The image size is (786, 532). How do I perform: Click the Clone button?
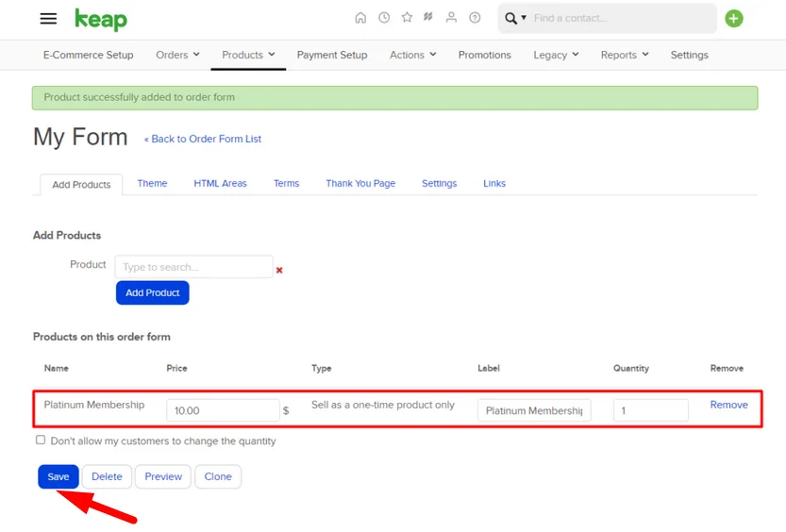[218, 476]
